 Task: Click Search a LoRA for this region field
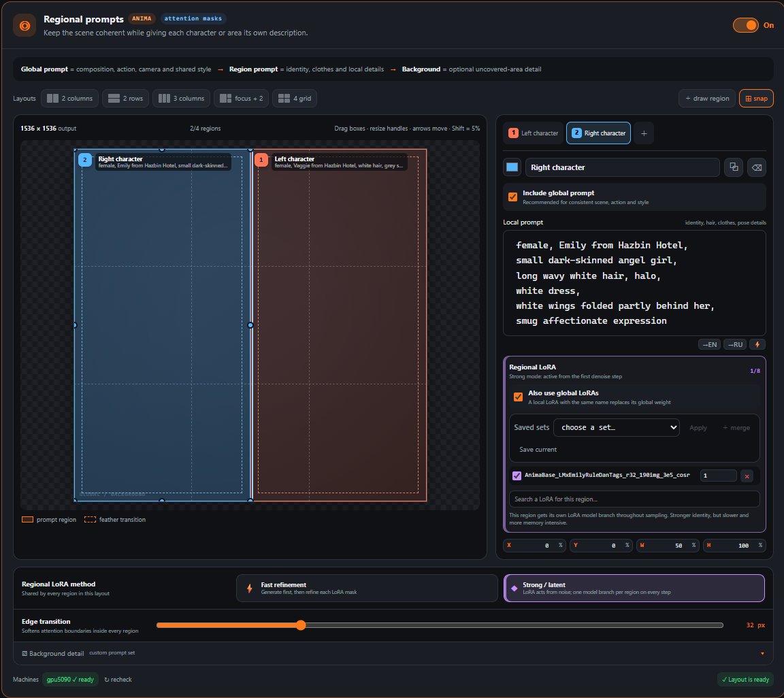634,499
